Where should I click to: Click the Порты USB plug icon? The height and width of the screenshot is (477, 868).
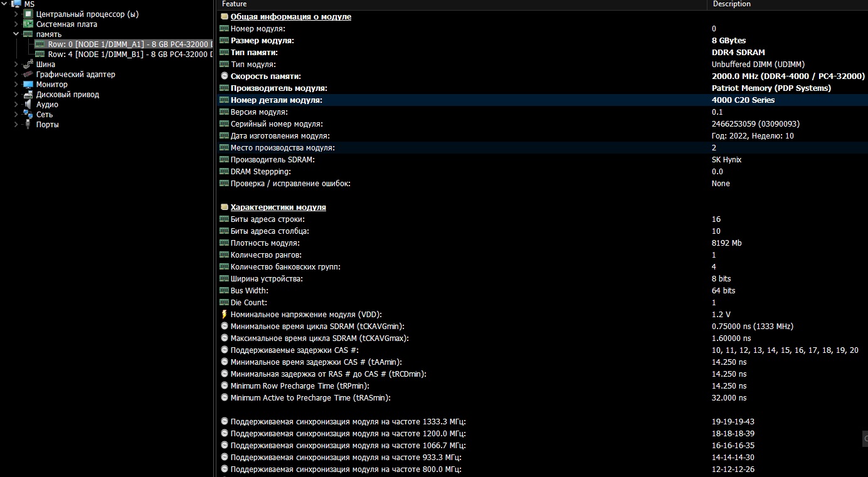pos(28,124)
